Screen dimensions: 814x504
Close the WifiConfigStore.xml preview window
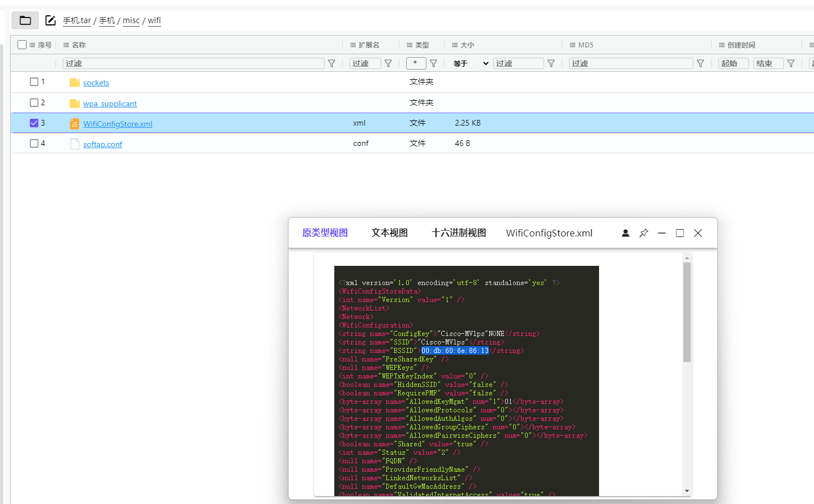pos(698,233)
